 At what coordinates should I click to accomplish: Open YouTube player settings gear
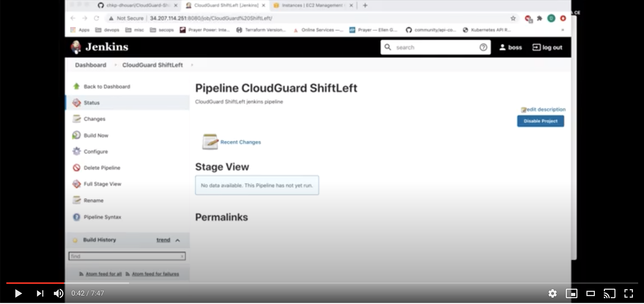pos(552,293)
